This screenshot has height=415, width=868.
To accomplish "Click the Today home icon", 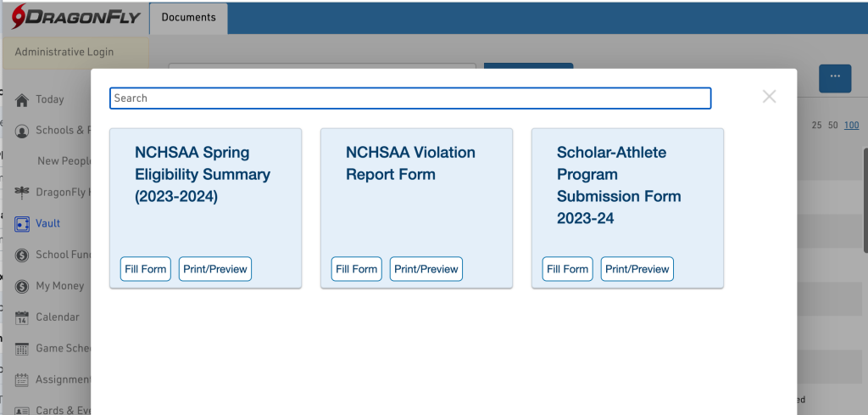I will point(22,100).
